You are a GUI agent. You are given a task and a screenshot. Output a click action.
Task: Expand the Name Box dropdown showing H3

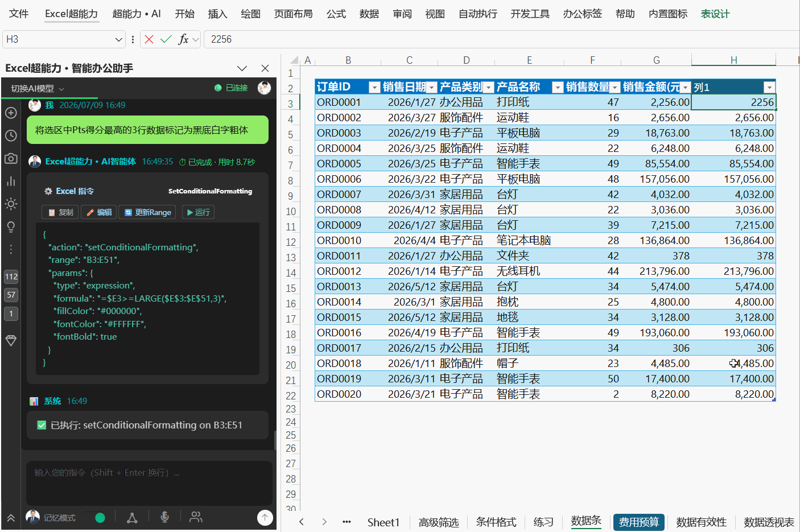(x=118, y=39)
